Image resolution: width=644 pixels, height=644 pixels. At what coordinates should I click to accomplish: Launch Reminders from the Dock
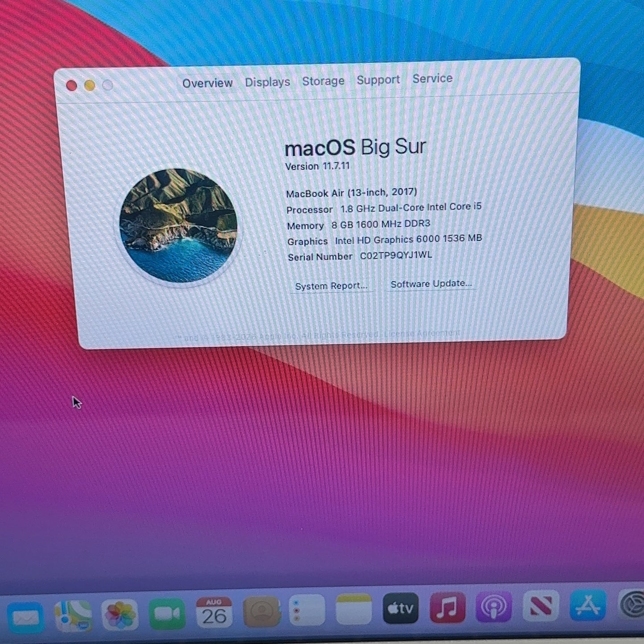point(307,610)
